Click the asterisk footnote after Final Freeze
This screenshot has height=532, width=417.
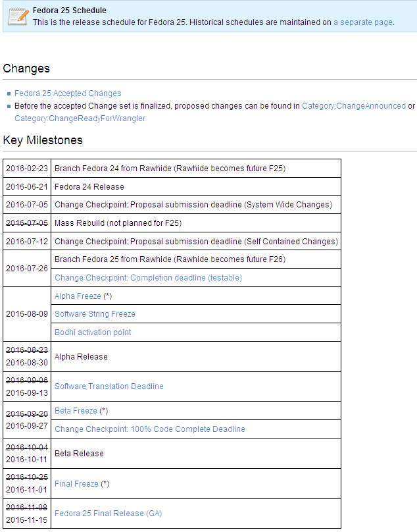pyautogui.click(x=104, y=484)
